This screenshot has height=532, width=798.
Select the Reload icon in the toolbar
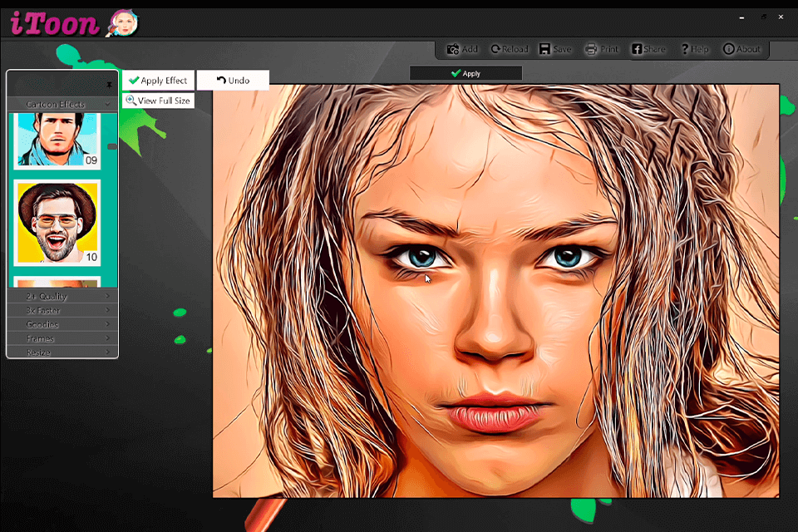click(x=495, y=48)
